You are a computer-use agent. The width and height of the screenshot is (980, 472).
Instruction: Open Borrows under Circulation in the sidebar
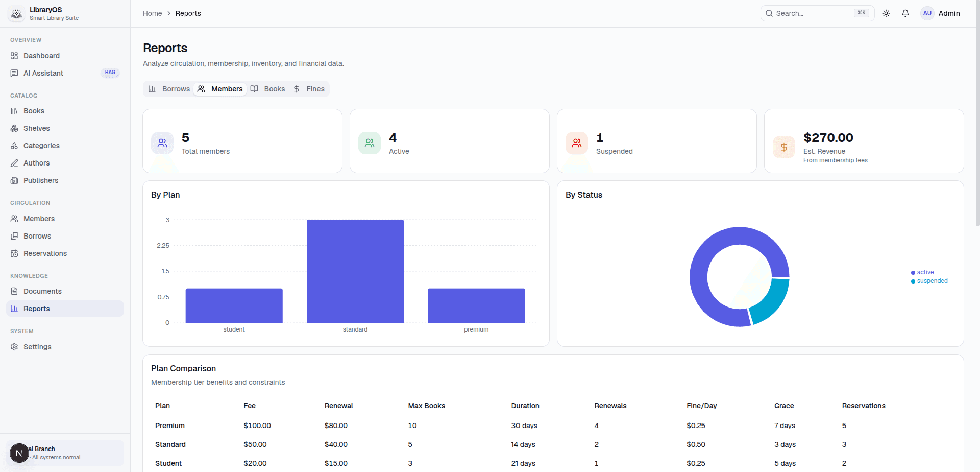coord(65,236)
